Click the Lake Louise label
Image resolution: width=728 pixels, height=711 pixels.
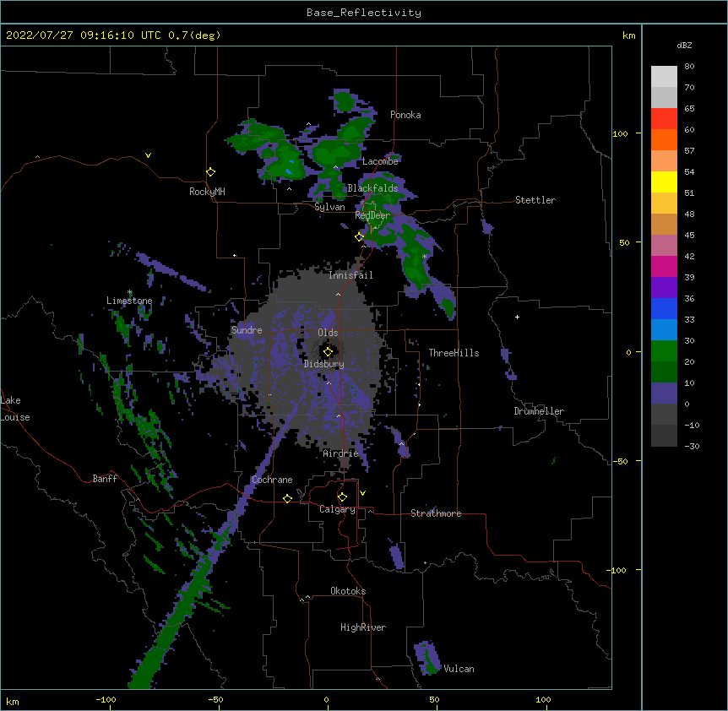tap(15, 409)
